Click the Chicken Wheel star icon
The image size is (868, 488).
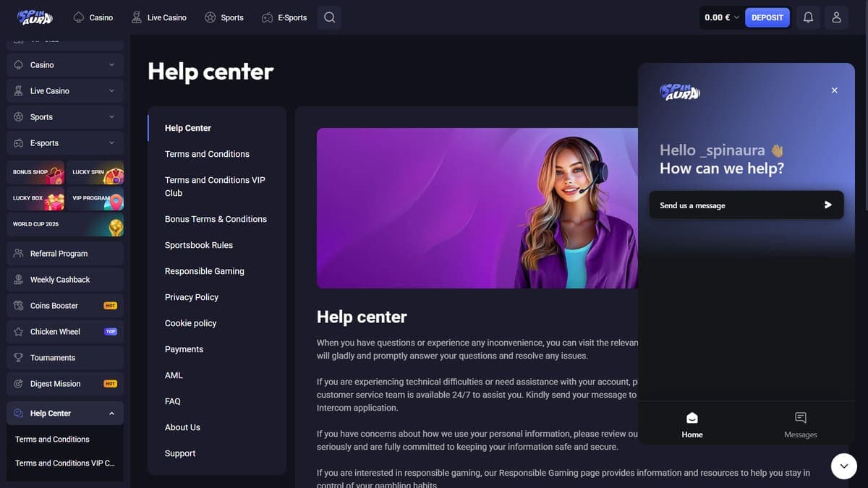19,332
